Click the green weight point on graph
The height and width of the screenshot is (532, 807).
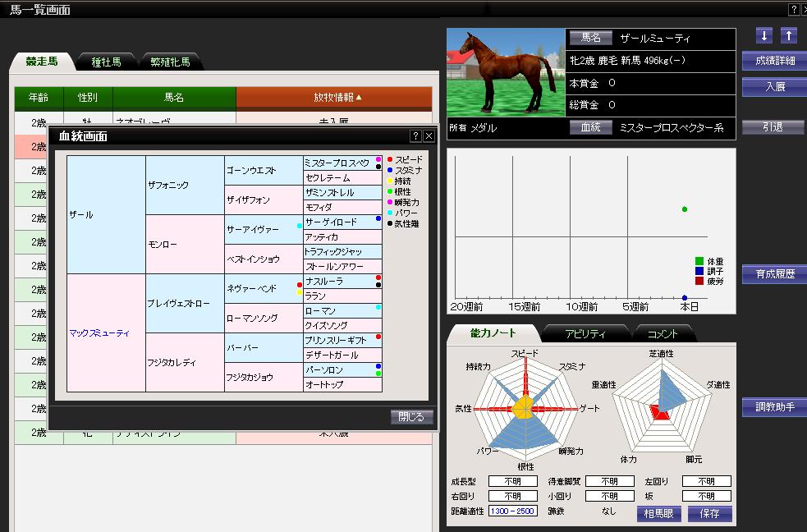pyautogui.click(x=685, y=209)
